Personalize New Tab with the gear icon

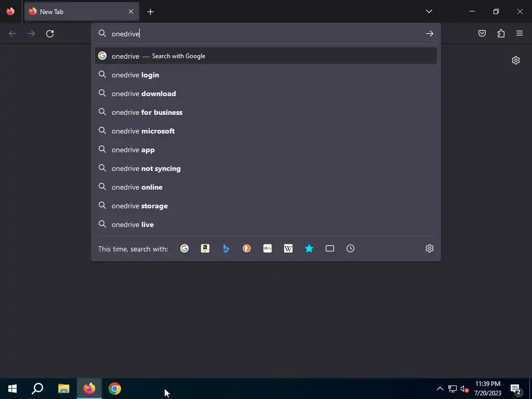coord(516,60)
